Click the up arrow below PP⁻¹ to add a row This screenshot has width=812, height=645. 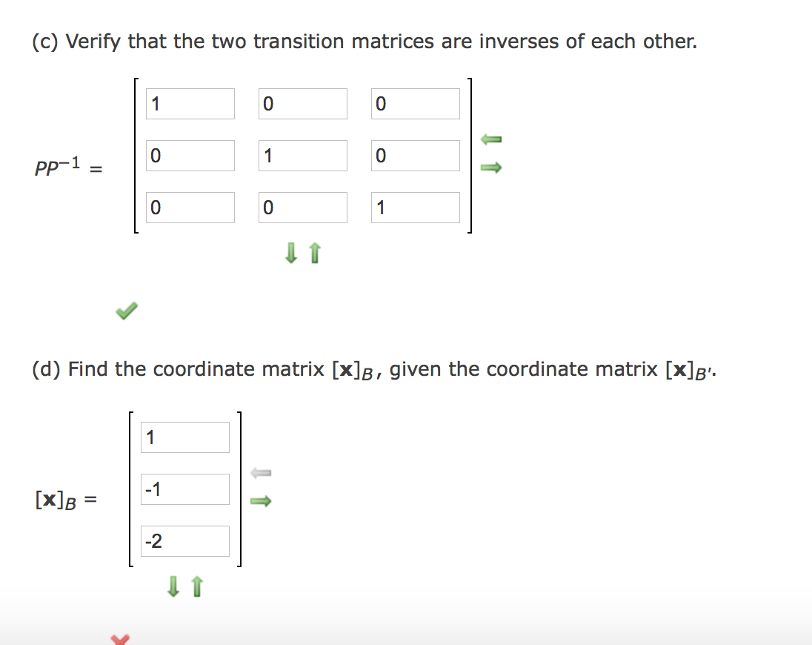tap(313, 254)
